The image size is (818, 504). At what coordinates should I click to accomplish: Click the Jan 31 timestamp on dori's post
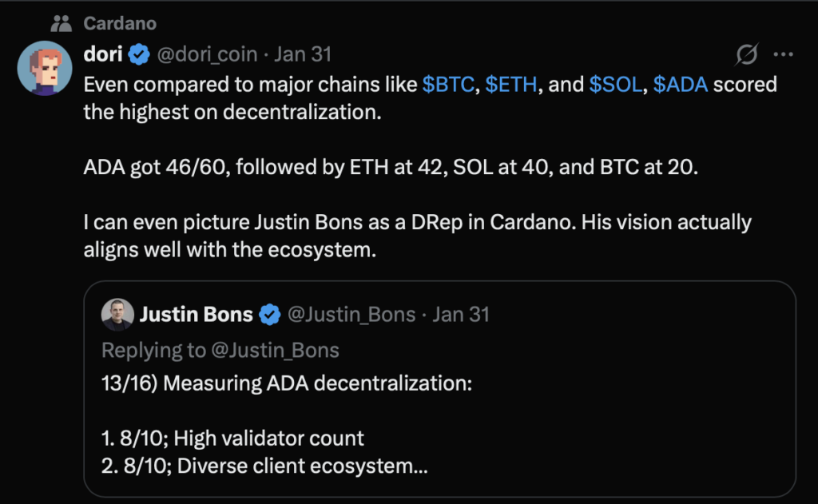click(x=302, y=54)
